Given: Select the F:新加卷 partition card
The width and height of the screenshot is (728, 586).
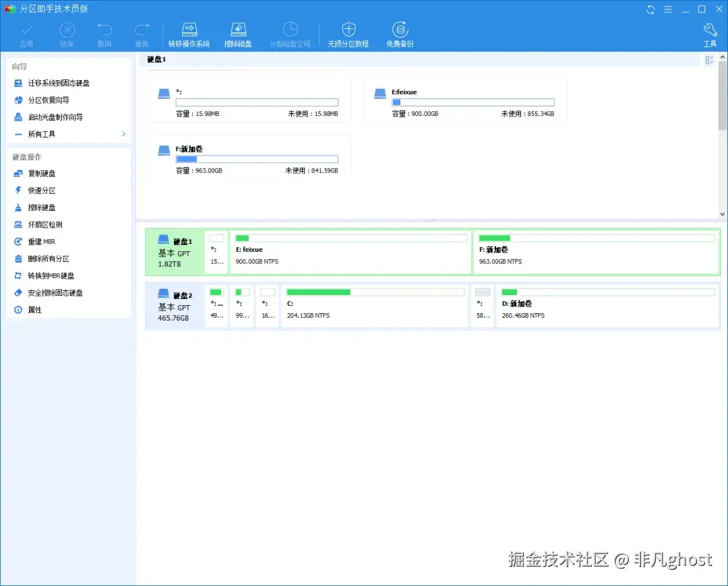Looking at the screenshot, I should [249, 158].
